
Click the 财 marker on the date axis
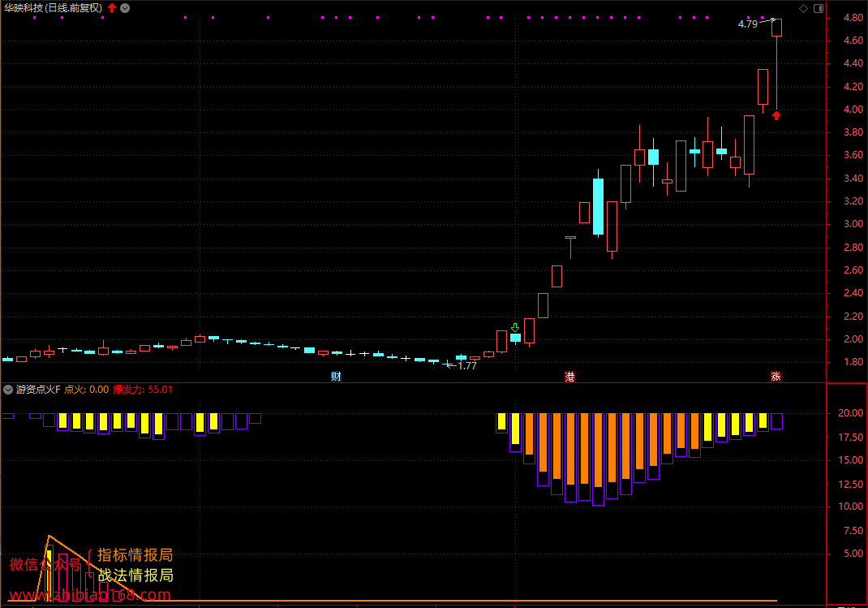tap(336, 377)
